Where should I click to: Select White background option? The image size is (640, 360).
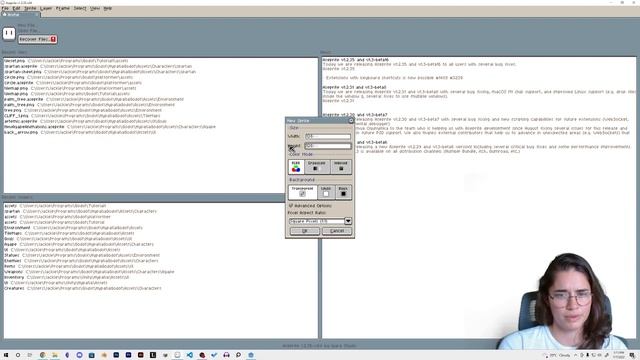pyautogui.click(x=326, y=192)
